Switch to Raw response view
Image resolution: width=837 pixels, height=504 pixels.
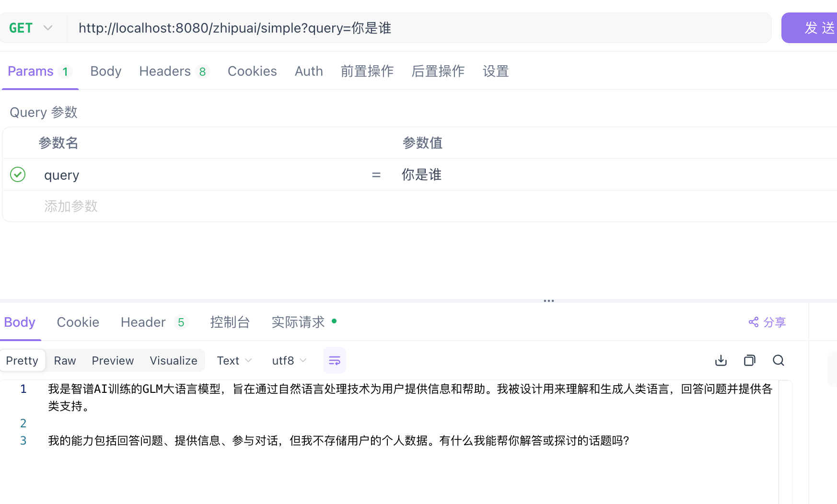click(x=65, y=361)
